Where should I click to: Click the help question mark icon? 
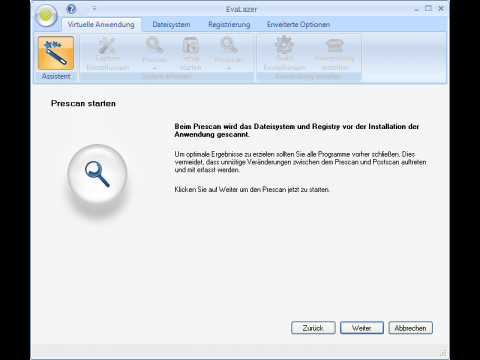pyautogui.click(x=71, y=9)
